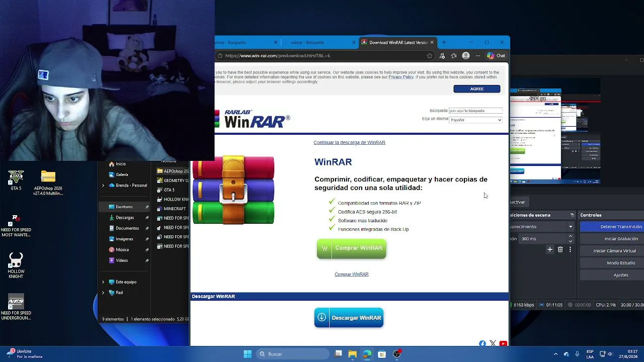Click the AGREE cookie button

coord(477,89)
